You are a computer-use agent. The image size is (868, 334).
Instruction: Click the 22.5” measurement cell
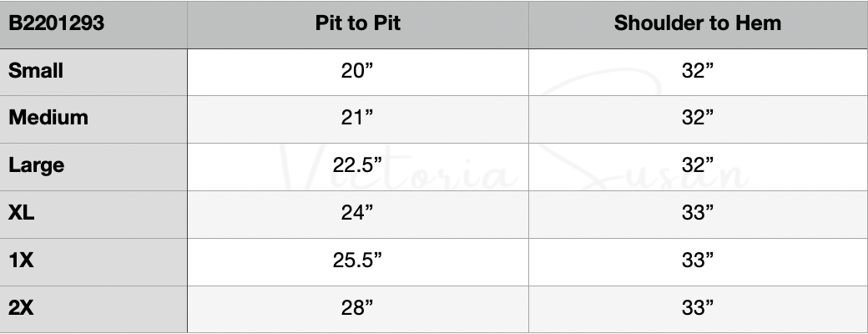(357, 165)
